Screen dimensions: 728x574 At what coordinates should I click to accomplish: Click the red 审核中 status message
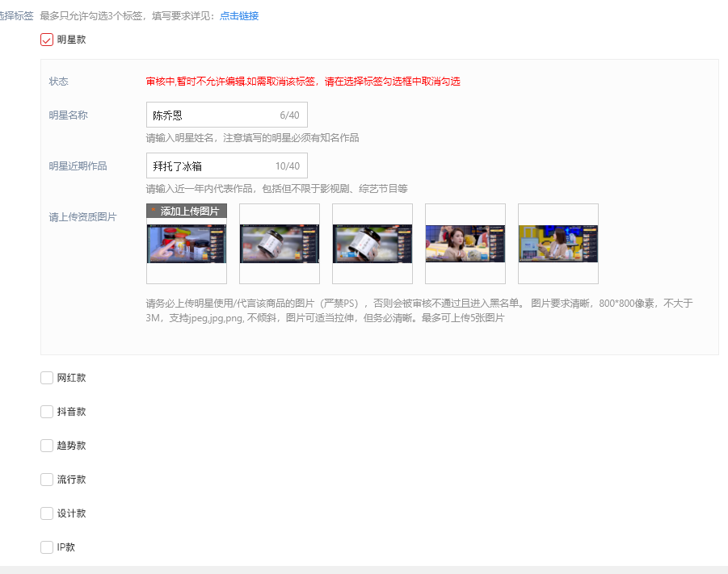point(303,82)
